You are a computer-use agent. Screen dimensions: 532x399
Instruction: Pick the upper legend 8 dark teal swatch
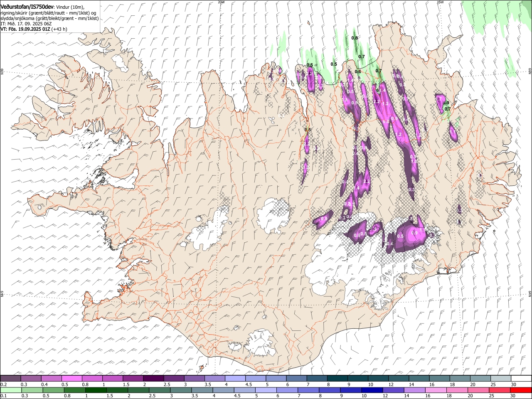(337, 379)
